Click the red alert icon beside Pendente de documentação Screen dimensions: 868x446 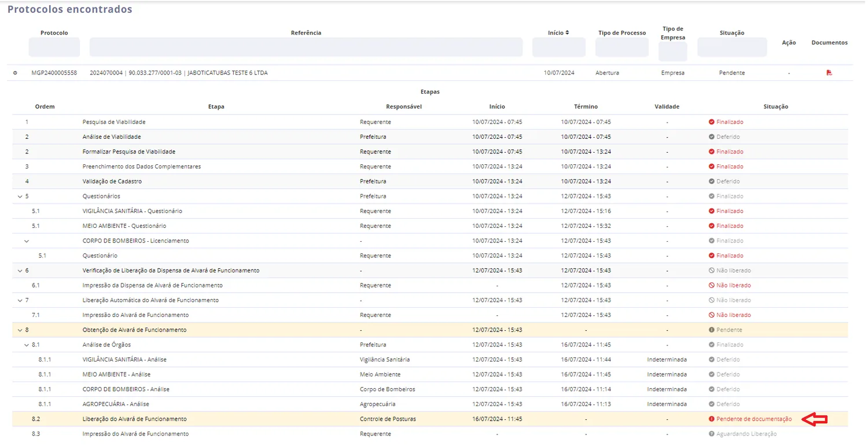point(712,419)
